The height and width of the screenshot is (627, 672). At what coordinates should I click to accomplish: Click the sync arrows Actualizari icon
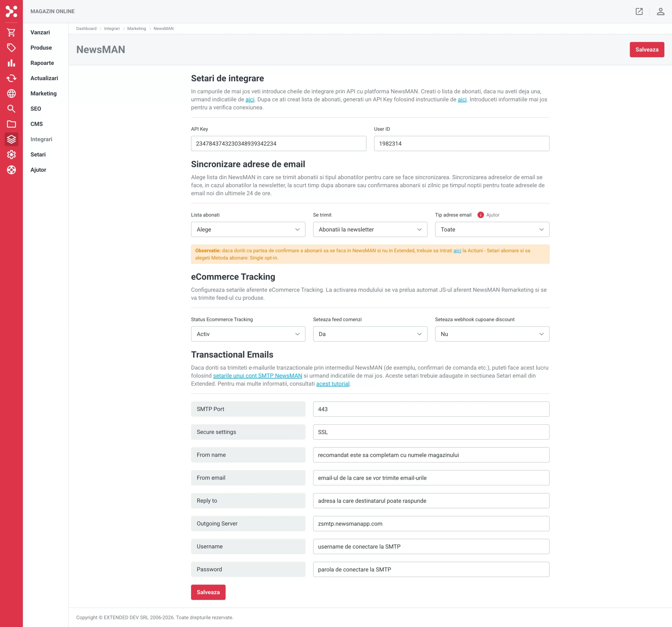tap(11, 78)
